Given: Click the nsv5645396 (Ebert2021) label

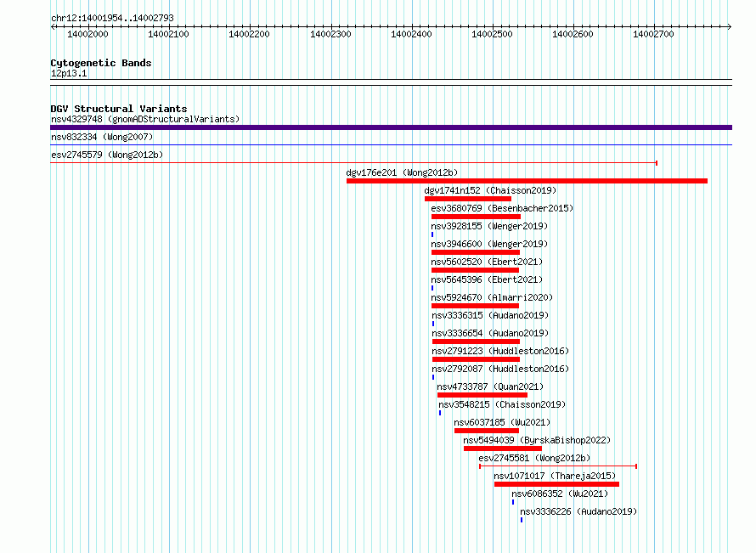Looking at the screenshot, I should pyautogui.click(x=487, y=279).
